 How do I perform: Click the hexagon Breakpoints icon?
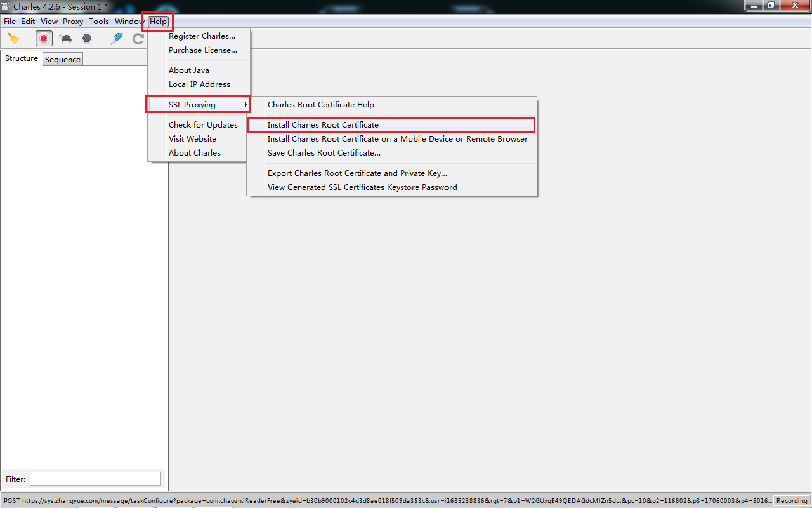87,39
